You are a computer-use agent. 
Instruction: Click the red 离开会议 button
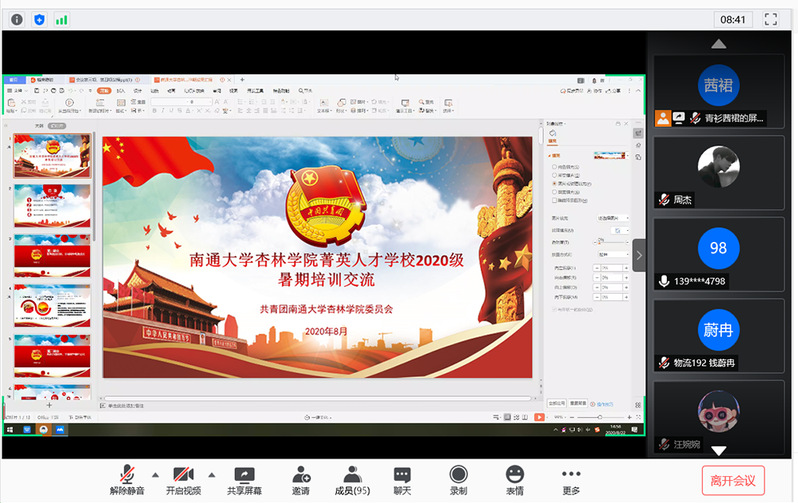pyautogui.click(x=734, y=480)
